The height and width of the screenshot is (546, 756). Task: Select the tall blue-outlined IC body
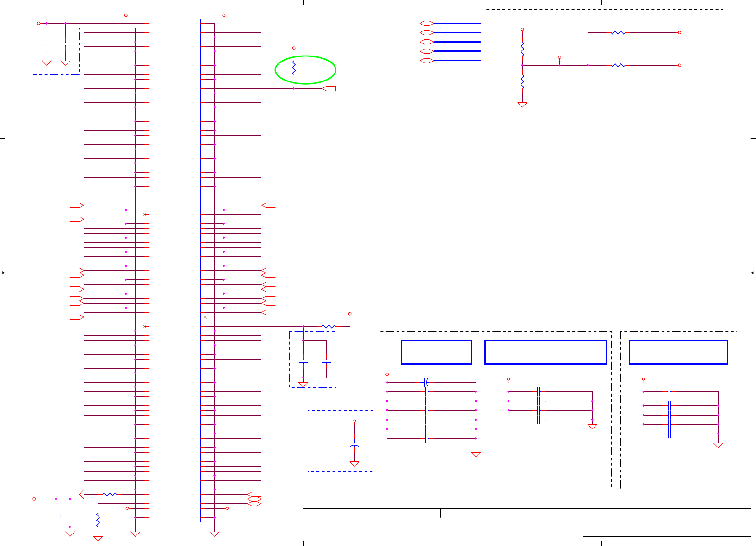pyautogui.click(x=175, y=270)
